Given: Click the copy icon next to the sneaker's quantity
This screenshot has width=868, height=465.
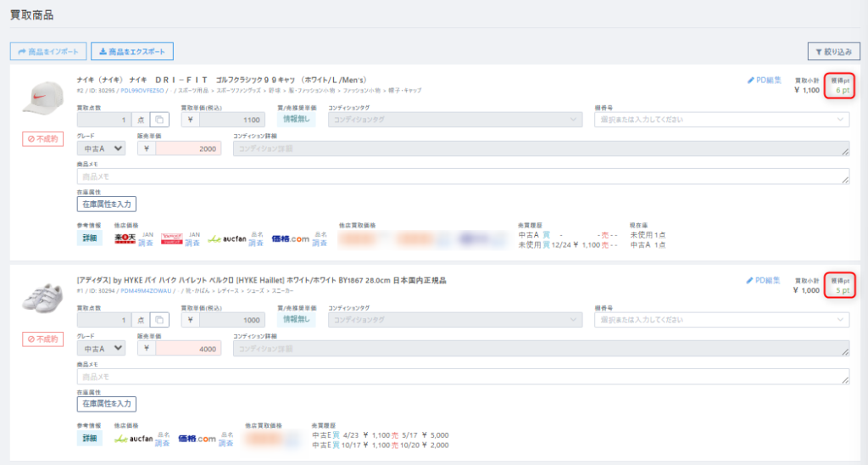Looking at the screenshot, I should pyautogui.click(x=159, y=320).
